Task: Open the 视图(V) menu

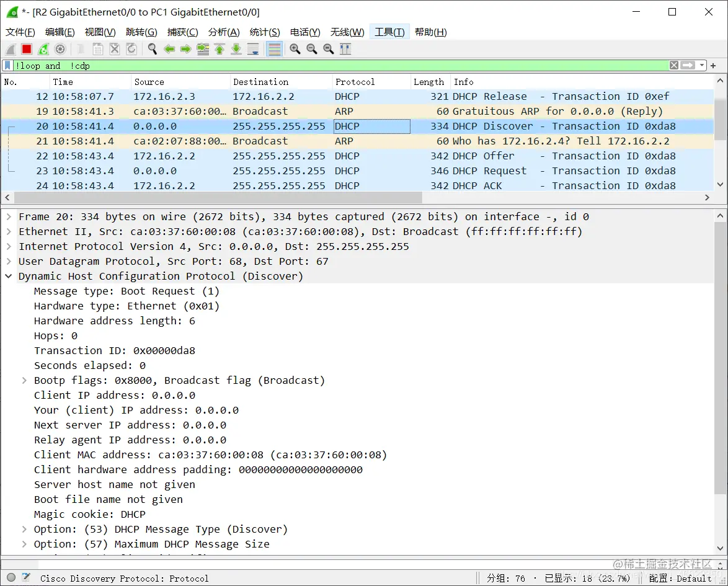Action: coord(100,32)
